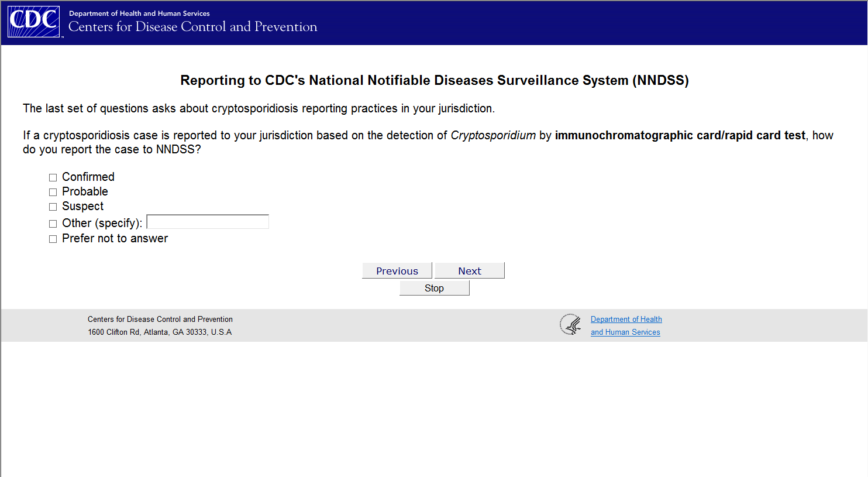
Task: Click the footer address 1600 Clifton Rd
Action: [x=160, y=332]
